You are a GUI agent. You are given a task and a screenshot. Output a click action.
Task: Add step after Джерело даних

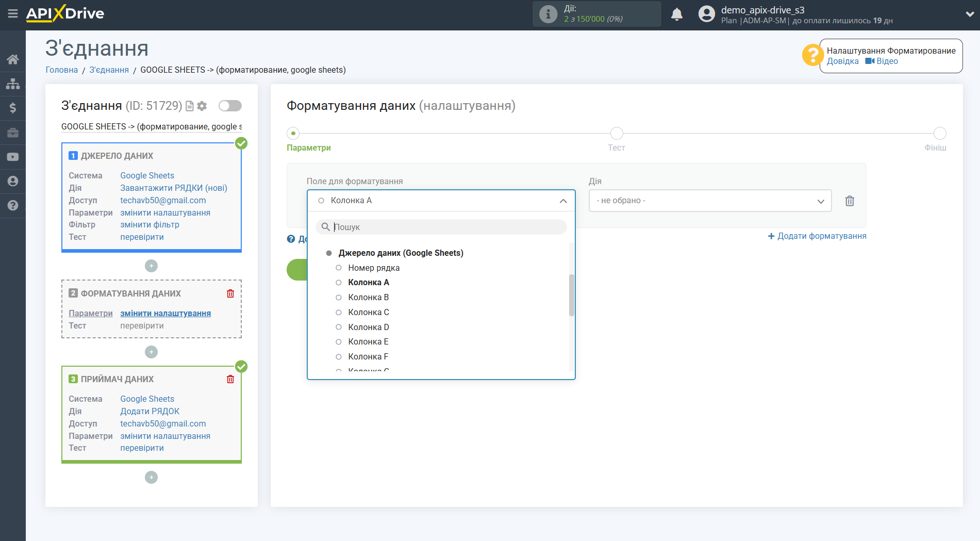(151, 266)
